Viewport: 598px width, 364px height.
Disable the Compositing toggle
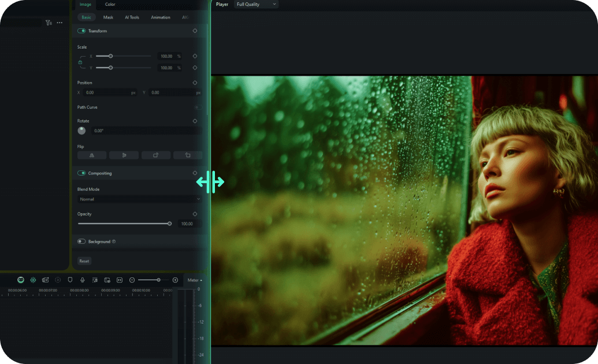(81, 173)
